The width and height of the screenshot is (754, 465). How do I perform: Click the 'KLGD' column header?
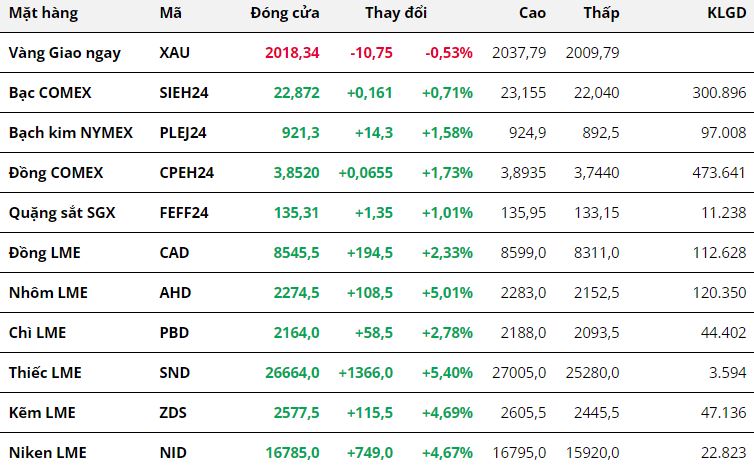[725, 13]
